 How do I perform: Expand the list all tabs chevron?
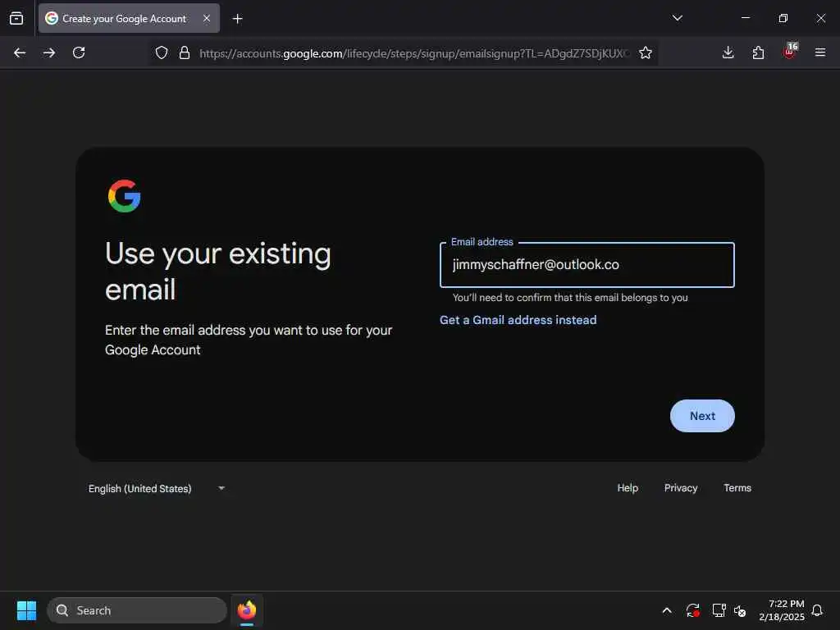click(x=677, y=18)
